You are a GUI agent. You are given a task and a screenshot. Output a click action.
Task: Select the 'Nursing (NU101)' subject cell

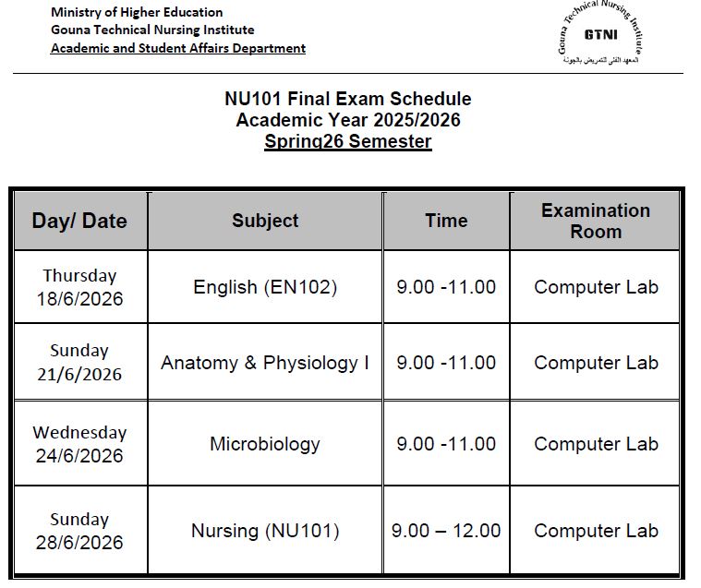click(265, 531)
